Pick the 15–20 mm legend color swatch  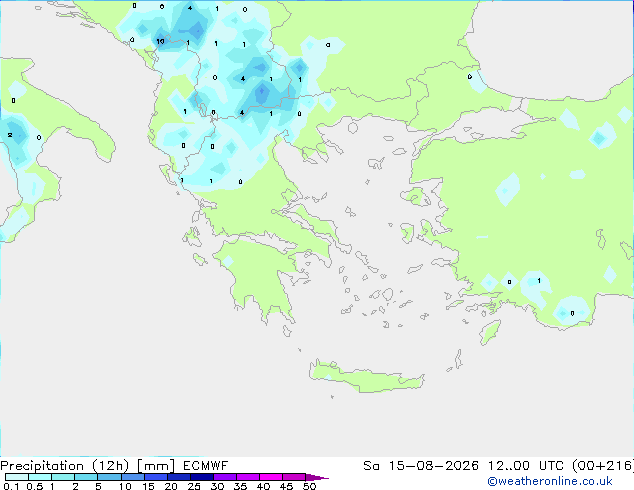(156, 477)
